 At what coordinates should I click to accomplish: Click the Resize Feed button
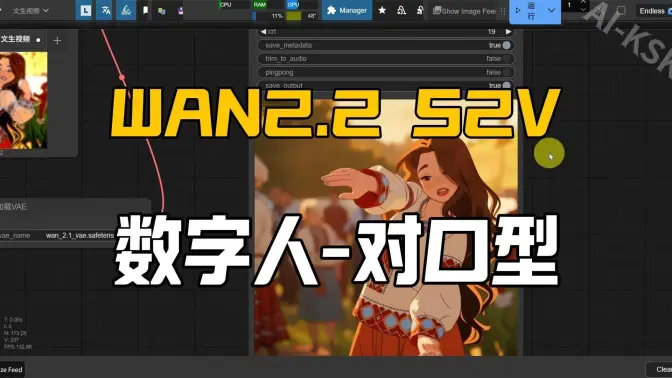[12, 369]
